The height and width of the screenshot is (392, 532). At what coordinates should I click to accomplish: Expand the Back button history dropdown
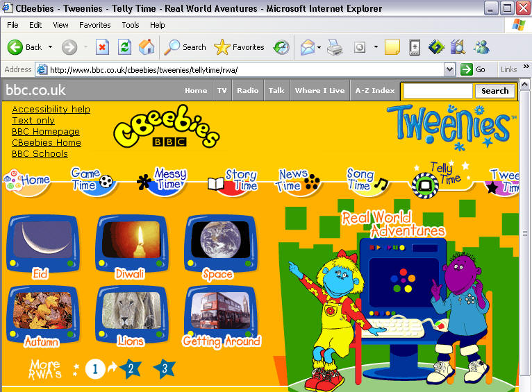coord(49,47)
